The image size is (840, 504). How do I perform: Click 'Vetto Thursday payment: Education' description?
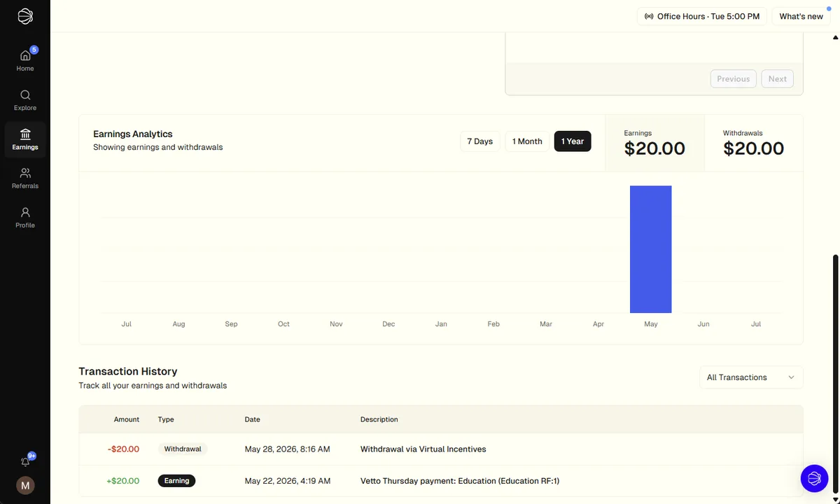(x=460, y=481)
